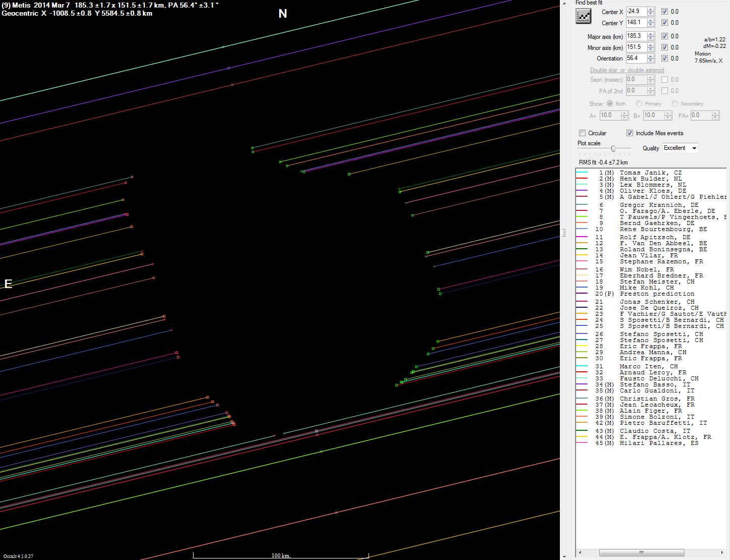Screen dimensions: 730x560
Task: Raise Orientation value with up spinner
Action: tap(651, 56)
